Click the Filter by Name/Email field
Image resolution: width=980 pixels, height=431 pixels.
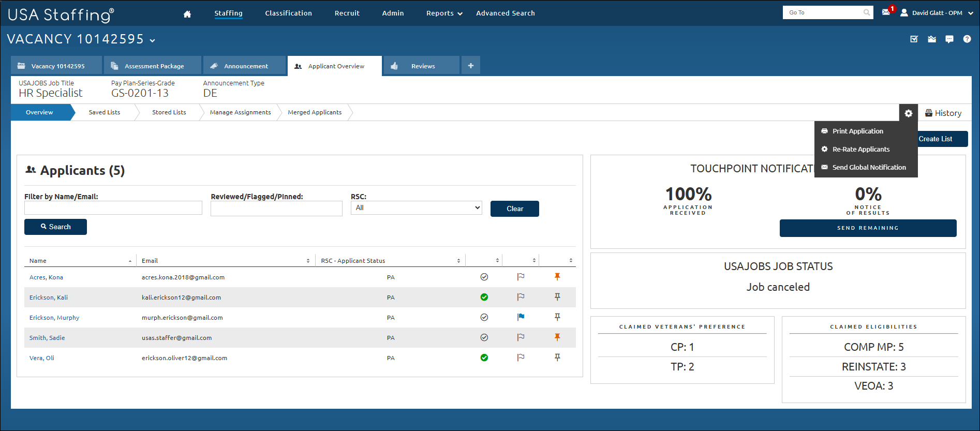[x=113, y=208]
